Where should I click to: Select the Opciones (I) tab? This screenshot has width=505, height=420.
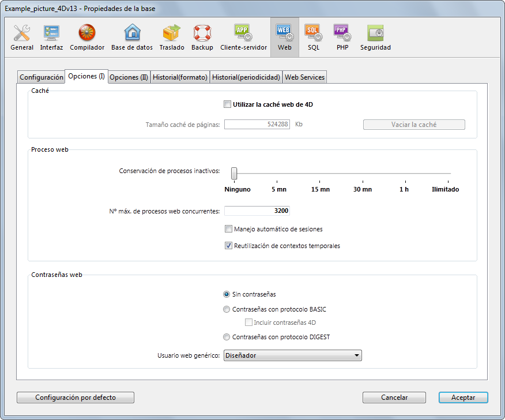pos(86,76)
